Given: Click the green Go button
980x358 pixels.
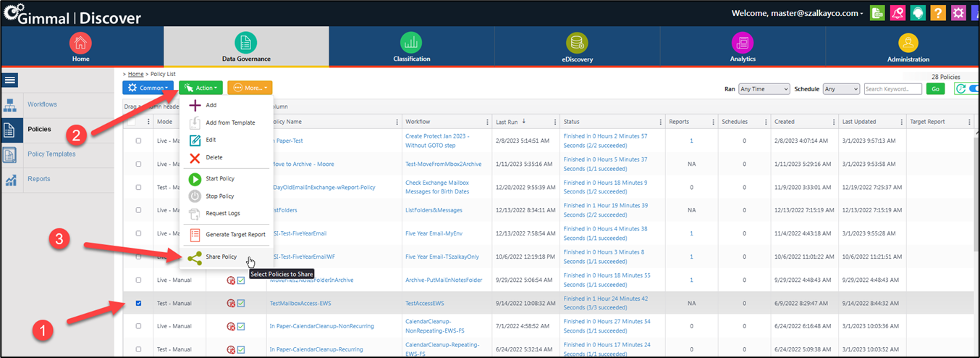Looking at the screenshot, I should coord(935,89).
